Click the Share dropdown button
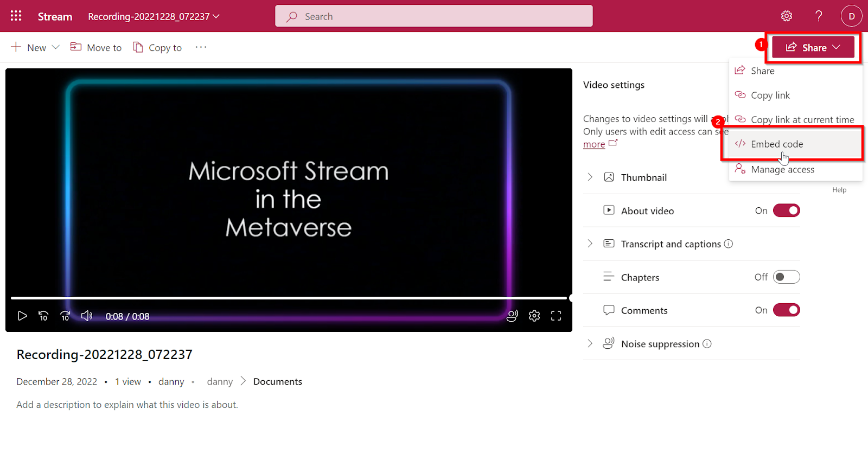The image size is (868, 460). (813, 47)
